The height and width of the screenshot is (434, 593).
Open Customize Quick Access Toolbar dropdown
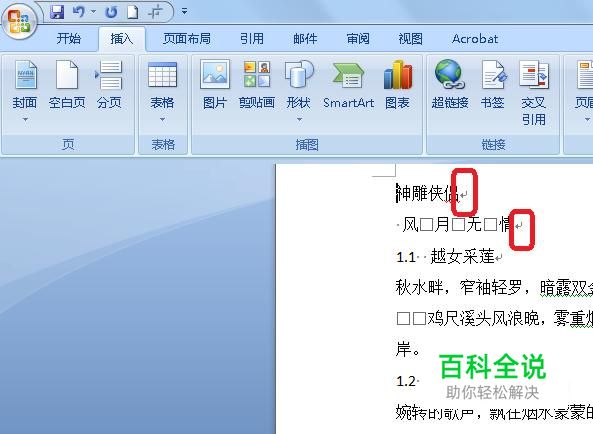click(184, 12)
